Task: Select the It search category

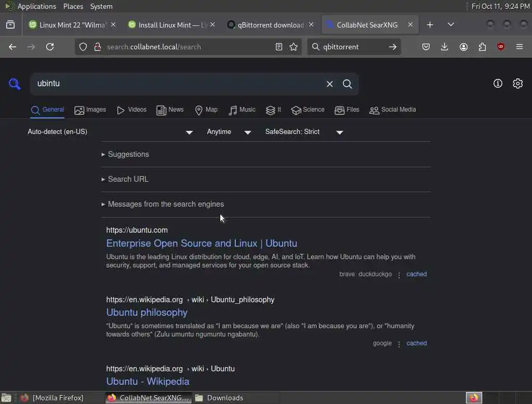Action: (x=273, y=110)
